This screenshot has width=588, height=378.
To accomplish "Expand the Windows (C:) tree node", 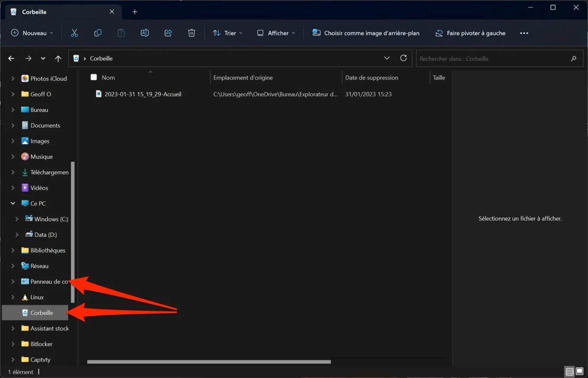I will [x=17, y=219].
